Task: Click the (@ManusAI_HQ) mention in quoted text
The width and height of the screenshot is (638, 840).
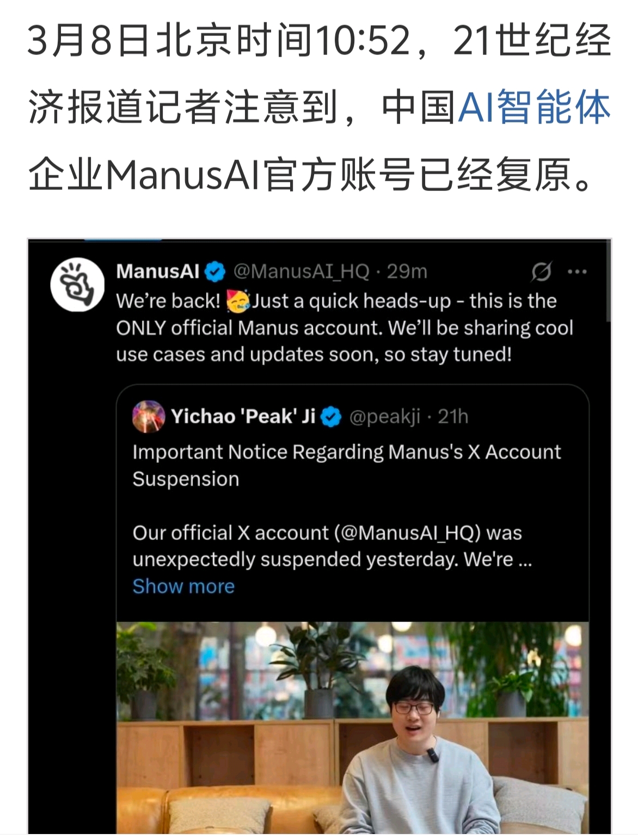Action: 408,533
